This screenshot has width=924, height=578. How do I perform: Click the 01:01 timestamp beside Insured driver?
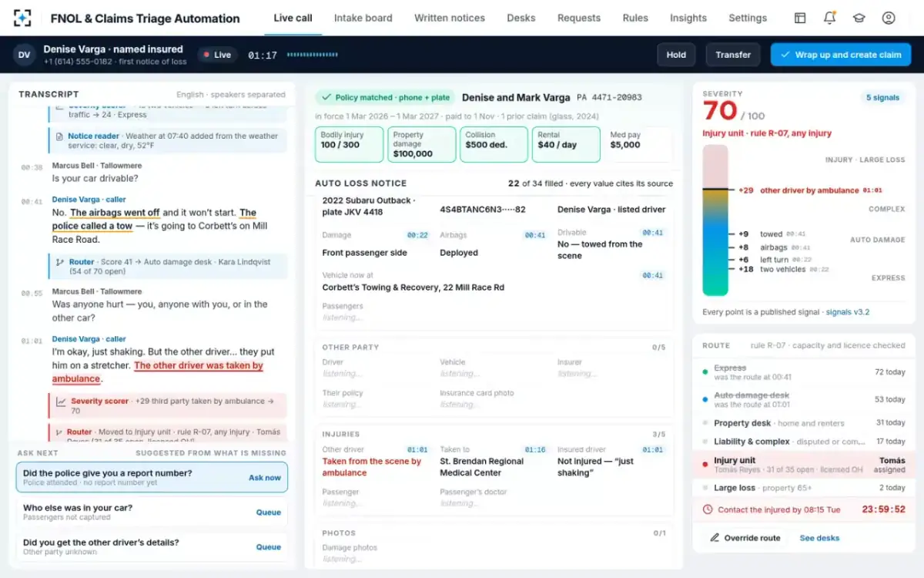(x=653, y=449)
